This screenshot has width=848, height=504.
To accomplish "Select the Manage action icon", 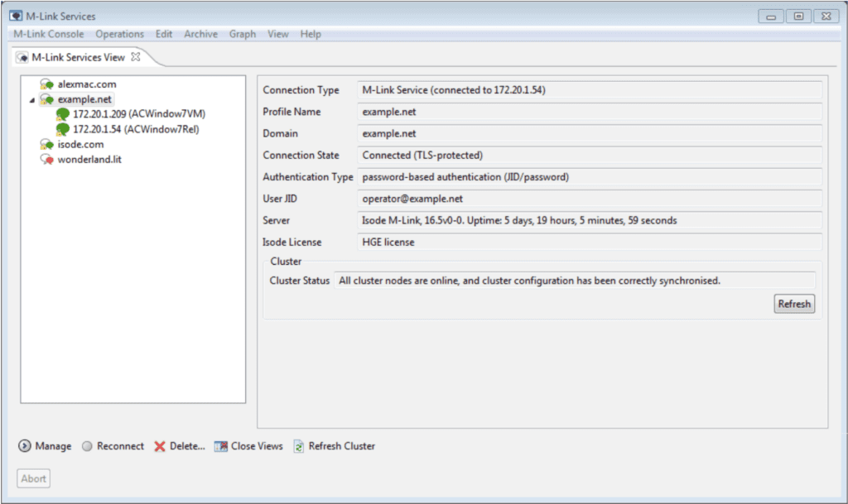I will point(24,446).
